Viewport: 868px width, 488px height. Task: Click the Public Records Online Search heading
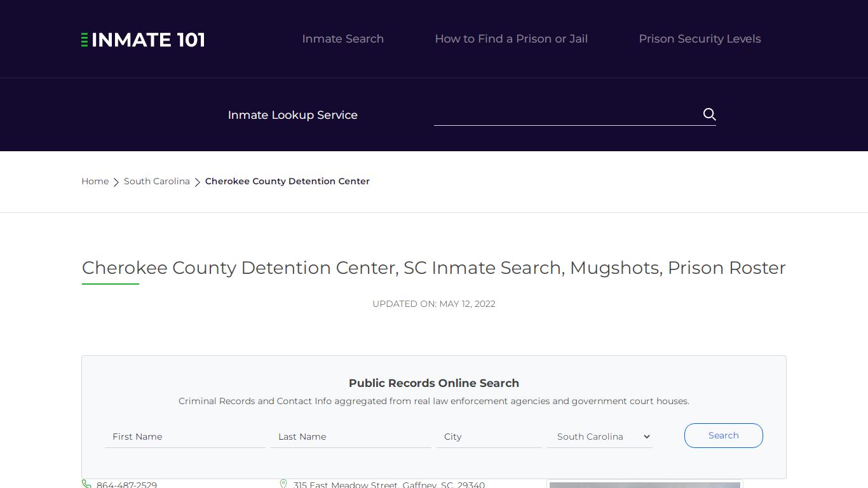[434, 383]
